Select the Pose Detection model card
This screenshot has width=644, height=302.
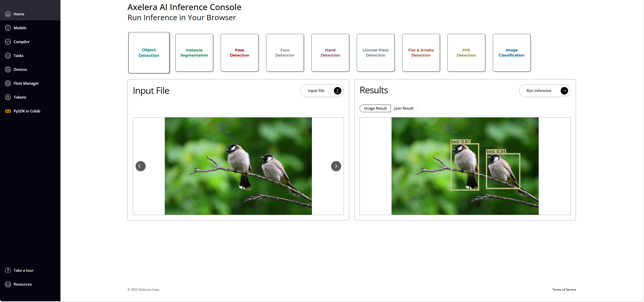click(240, 53)
